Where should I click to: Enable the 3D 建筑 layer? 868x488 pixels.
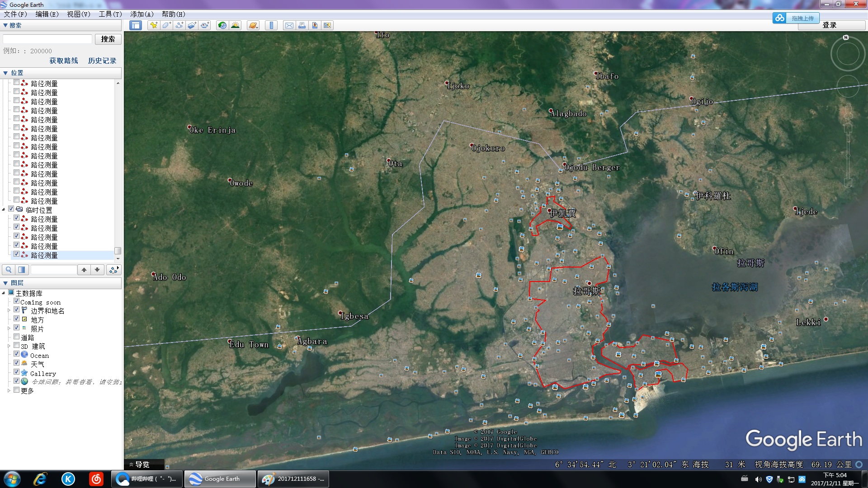point(17,346)
